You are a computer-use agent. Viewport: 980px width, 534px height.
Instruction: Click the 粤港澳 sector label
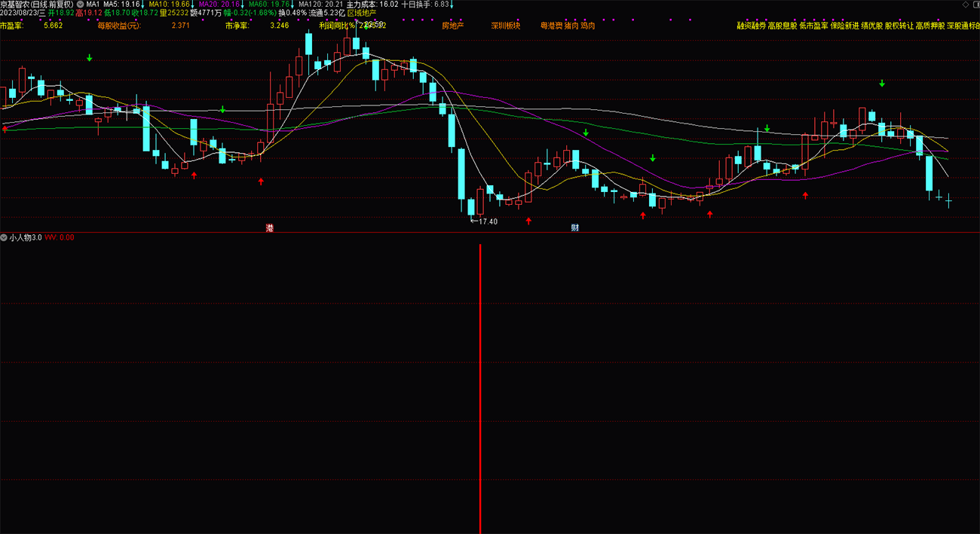click(x=551, y=26)
